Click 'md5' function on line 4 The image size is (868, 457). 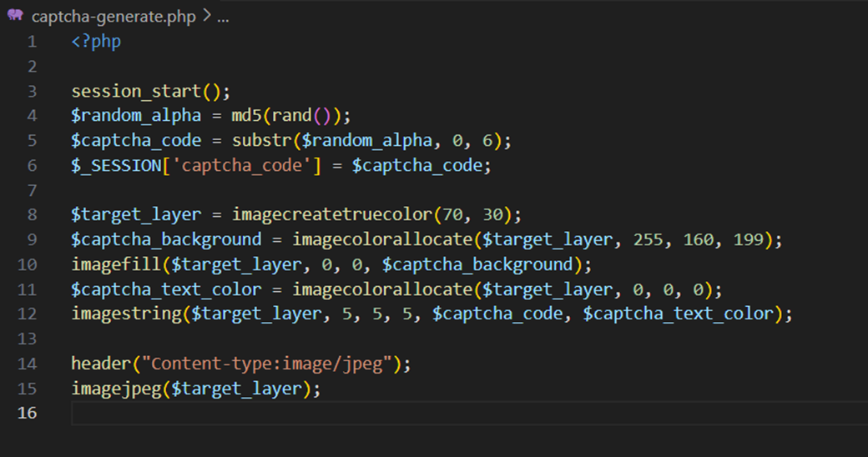(x=246, y=115)
